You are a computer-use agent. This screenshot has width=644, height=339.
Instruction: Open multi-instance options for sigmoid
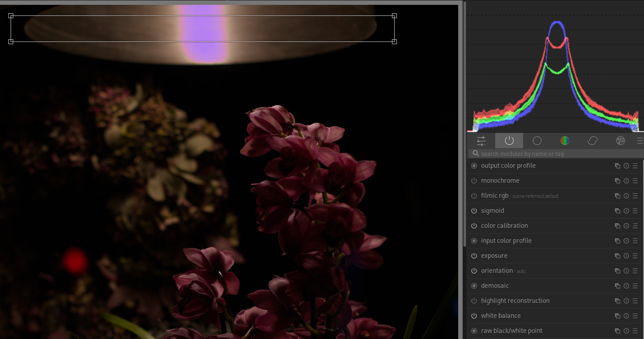(x=617, y=211)
